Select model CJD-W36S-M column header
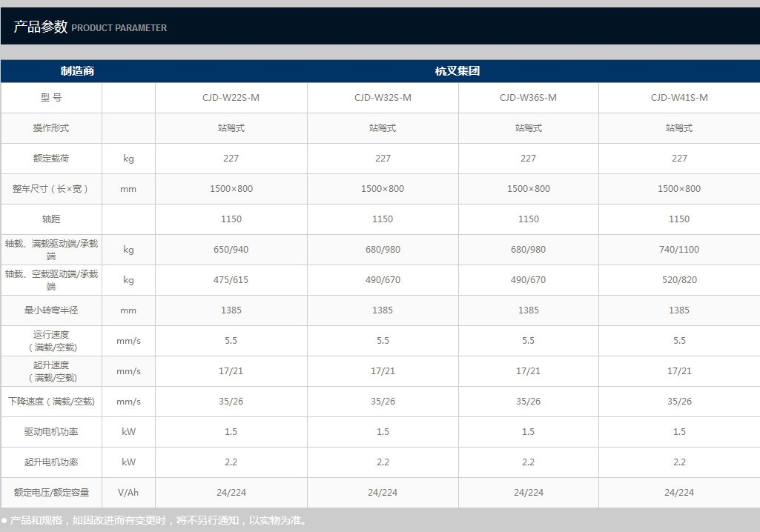 tap(528, 97)
